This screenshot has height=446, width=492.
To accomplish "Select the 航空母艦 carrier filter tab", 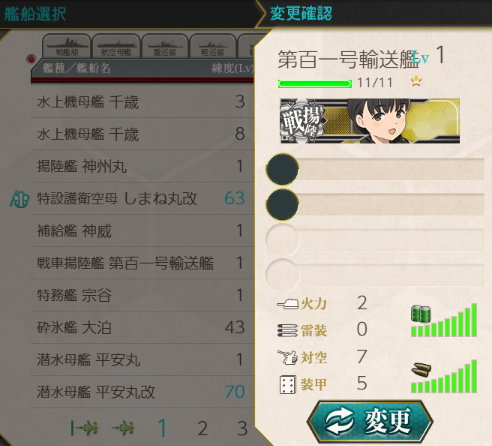I will tap(116, 46).
